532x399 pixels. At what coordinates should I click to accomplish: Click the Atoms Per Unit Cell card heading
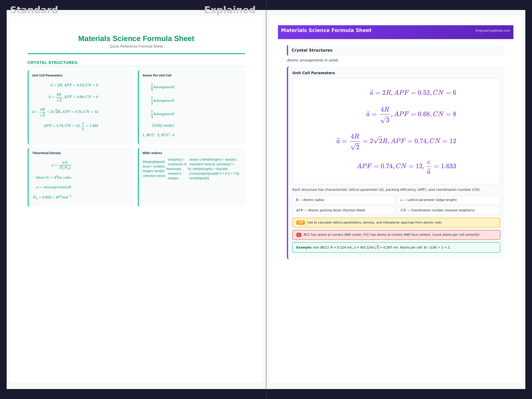coord(157,75)
